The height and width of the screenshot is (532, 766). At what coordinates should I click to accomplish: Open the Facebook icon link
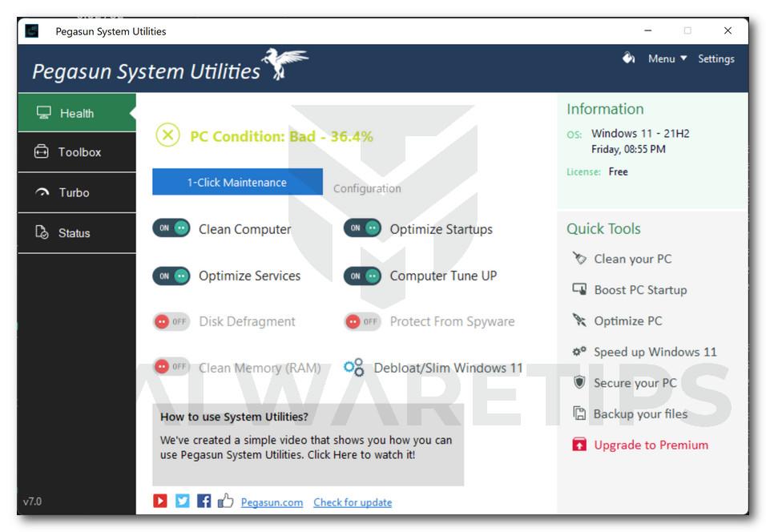tap(204, 501)
